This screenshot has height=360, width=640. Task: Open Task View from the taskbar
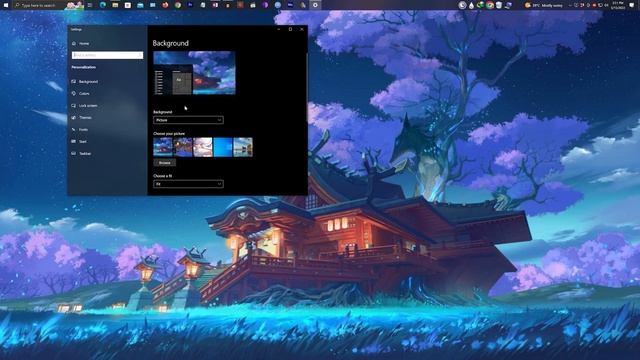tap(90, 5)
